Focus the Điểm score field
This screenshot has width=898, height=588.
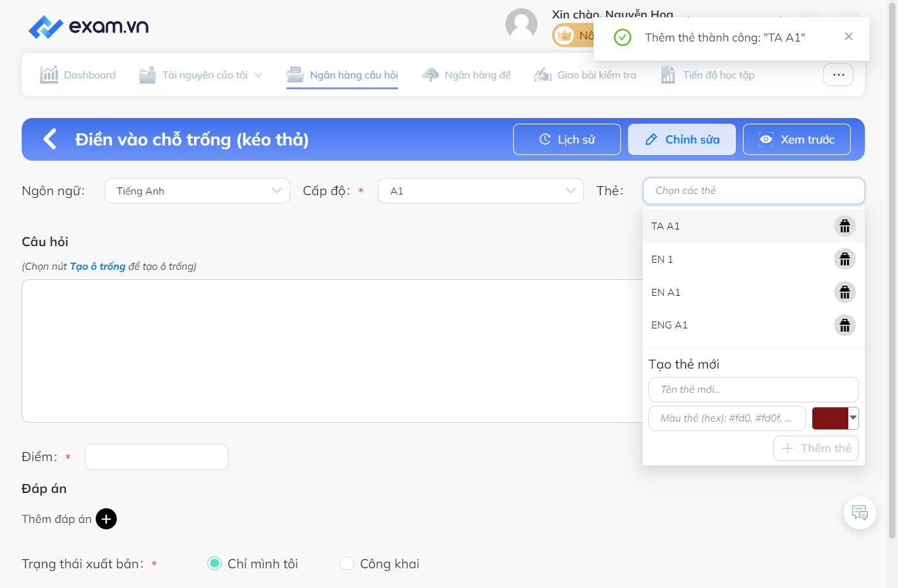click(x=156, y=457)
